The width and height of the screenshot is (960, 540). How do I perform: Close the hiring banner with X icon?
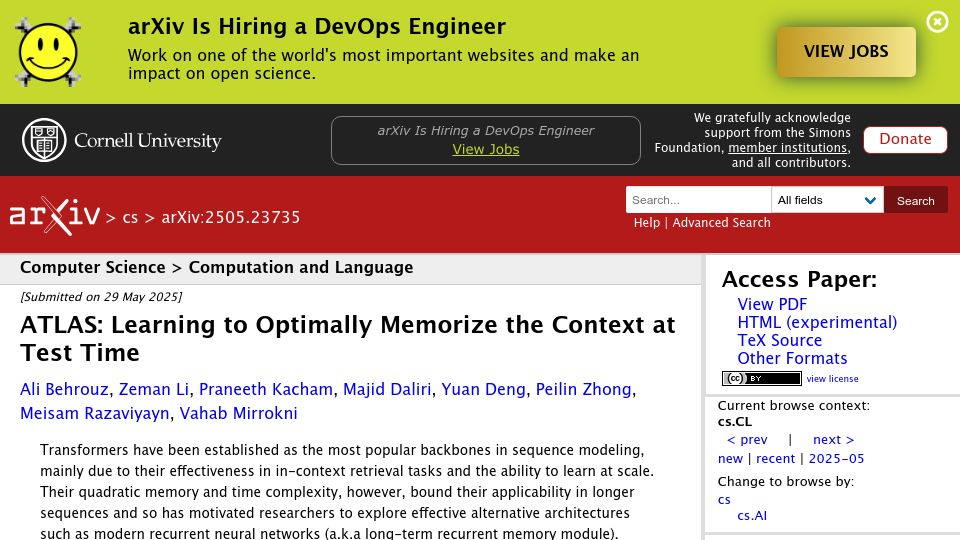(x=937, y=22)
